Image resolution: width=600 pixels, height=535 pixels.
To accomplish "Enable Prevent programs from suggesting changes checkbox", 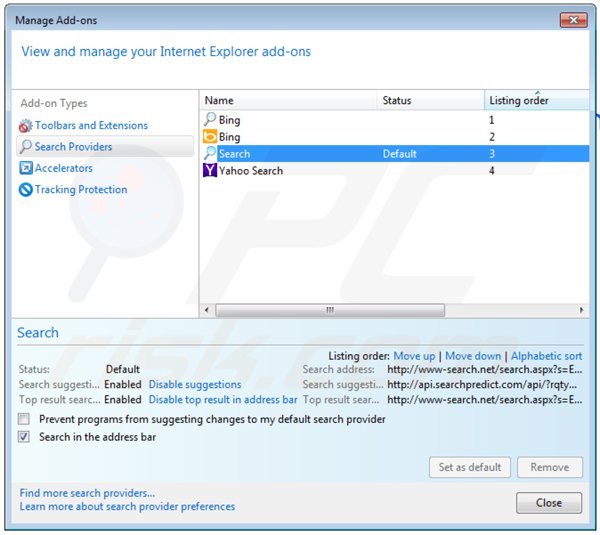I will [24, 419].
